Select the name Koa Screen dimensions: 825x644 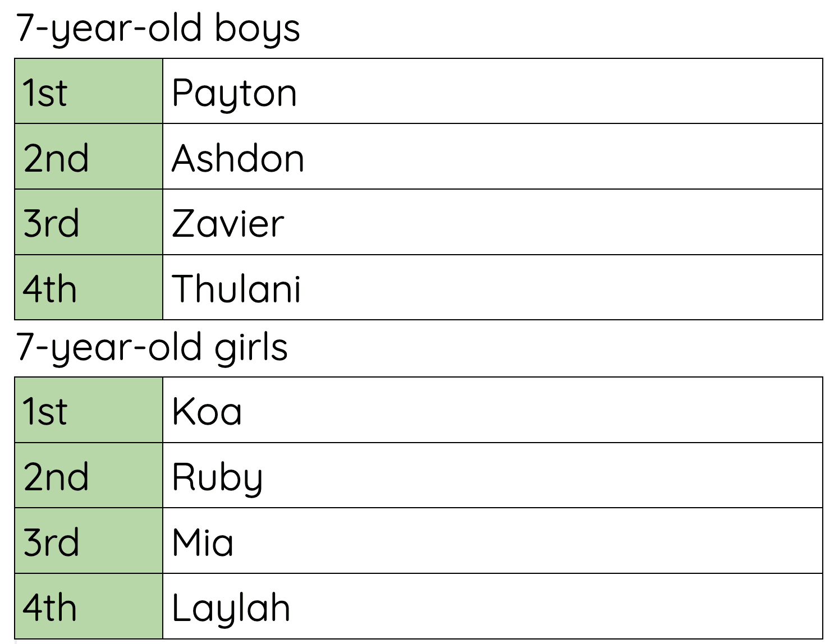(207, 412)
